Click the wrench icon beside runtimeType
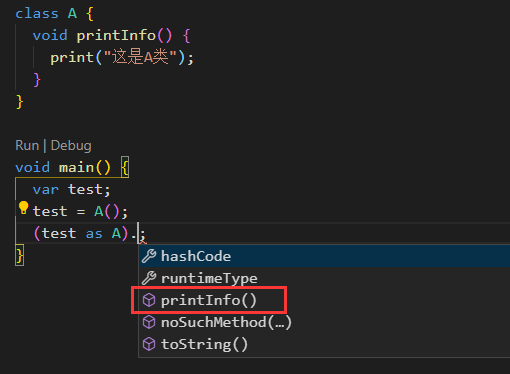510x374 pixels. 149,278
